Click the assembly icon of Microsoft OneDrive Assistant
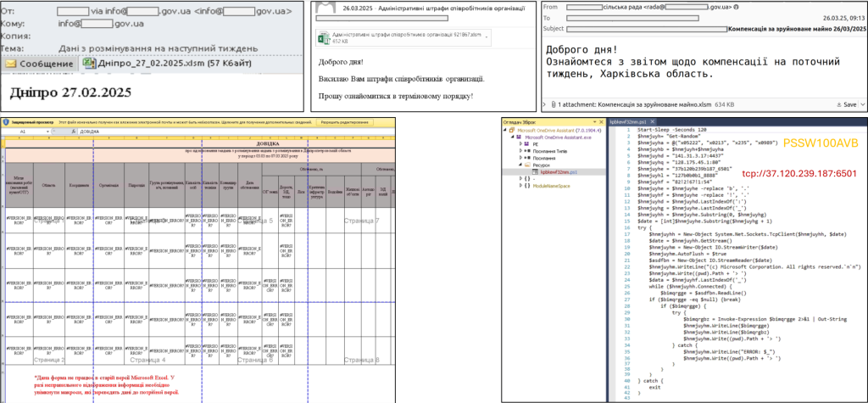Image resolution: width=868 pixels, height=403 pixels. (511, 131)
